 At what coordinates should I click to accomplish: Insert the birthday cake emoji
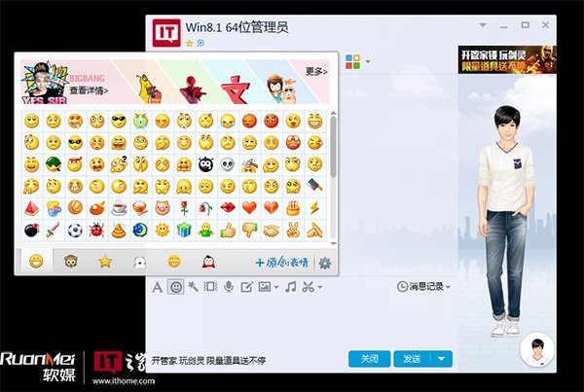pos(293,208)
